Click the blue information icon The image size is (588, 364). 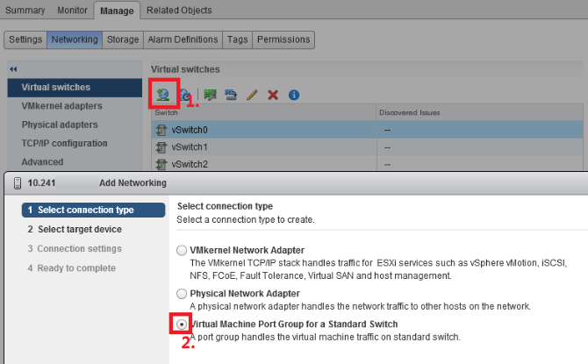pos(294,95)
